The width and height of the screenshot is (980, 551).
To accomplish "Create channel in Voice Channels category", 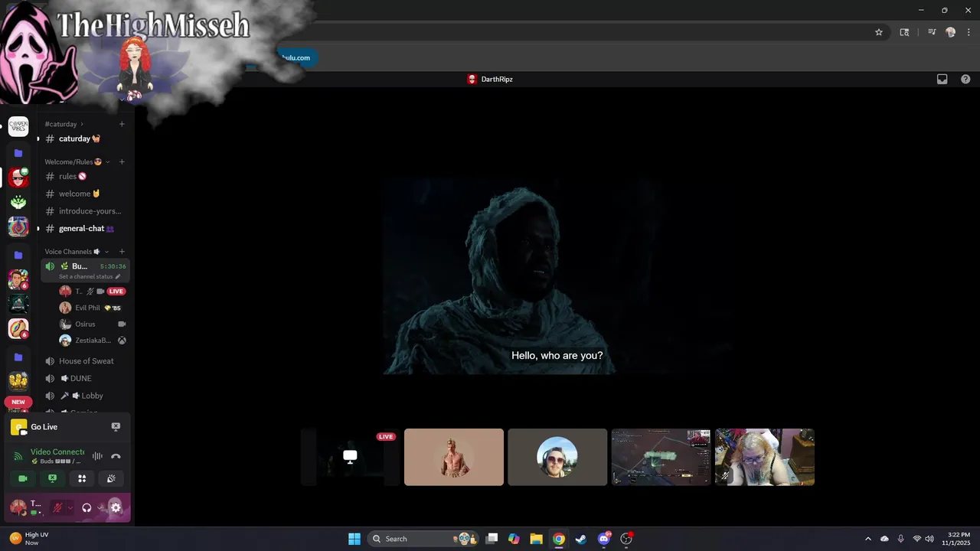I will [122, 252].
